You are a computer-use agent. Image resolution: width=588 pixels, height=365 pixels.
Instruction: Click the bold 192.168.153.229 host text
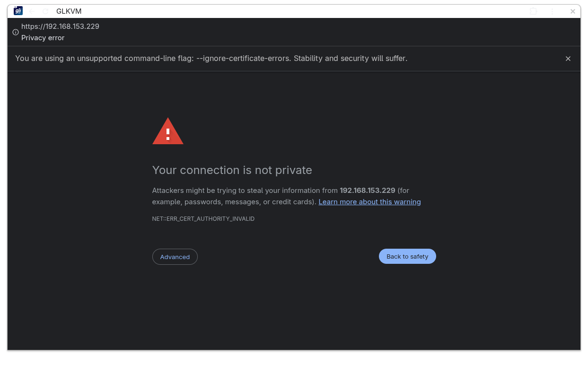(367, 191)
